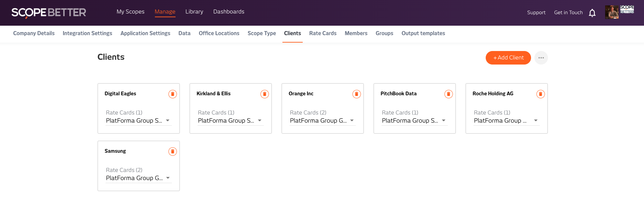
Task: Switch to Company Details tab
Action: (34, 33)
